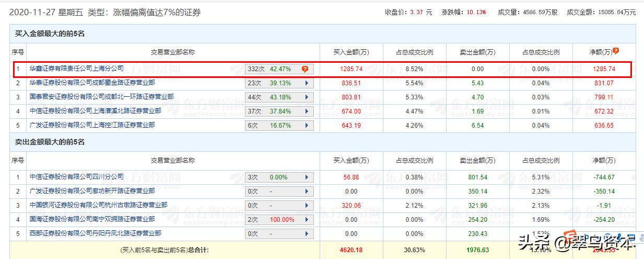Expand the 2次 100.00% details arrow
This screenshot has height=259, width=644.
point(306,219)
